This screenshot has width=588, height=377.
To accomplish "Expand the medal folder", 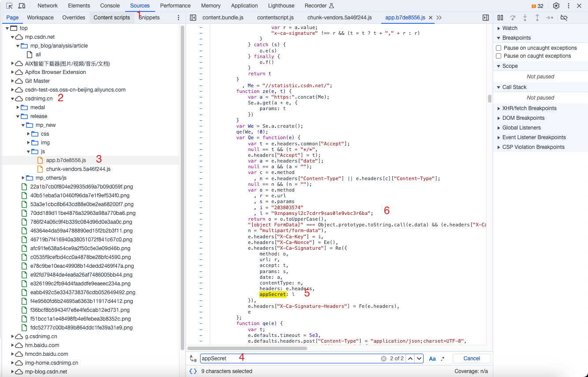I will [x=19, y=107].
